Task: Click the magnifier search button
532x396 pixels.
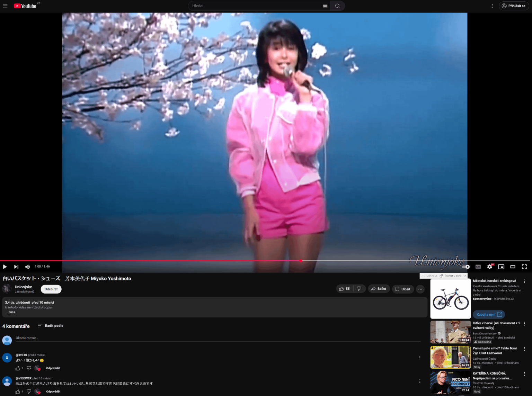Action: (337, 6)
